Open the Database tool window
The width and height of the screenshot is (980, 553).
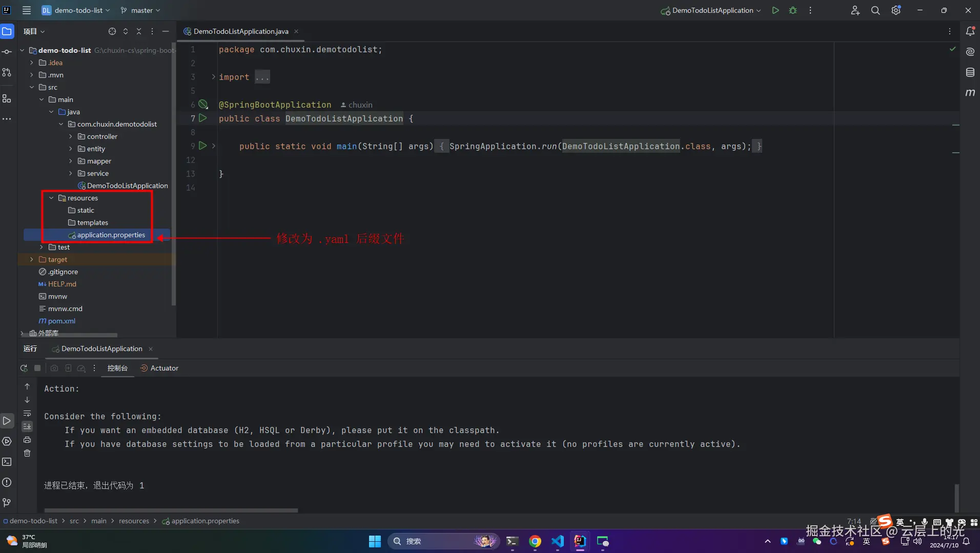[x=970, y=72]
